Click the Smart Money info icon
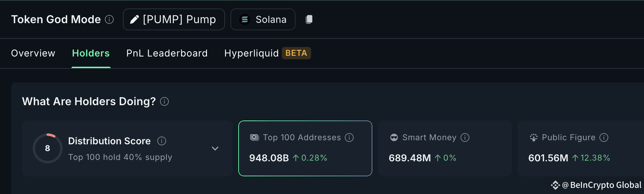 coord(465,138)
